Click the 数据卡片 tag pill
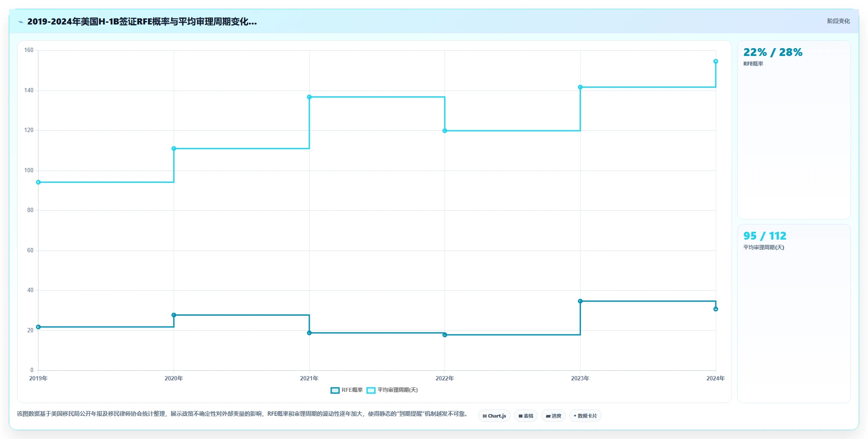Image resolution: width=868 pixels, height=439 pixels. click(585, 416)
